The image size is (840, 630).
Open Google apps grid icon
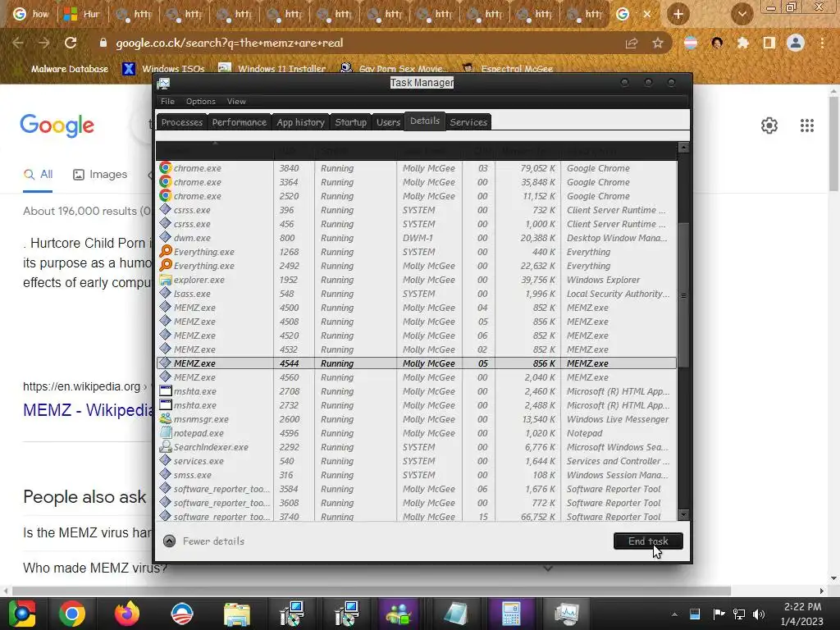[807, 126]
